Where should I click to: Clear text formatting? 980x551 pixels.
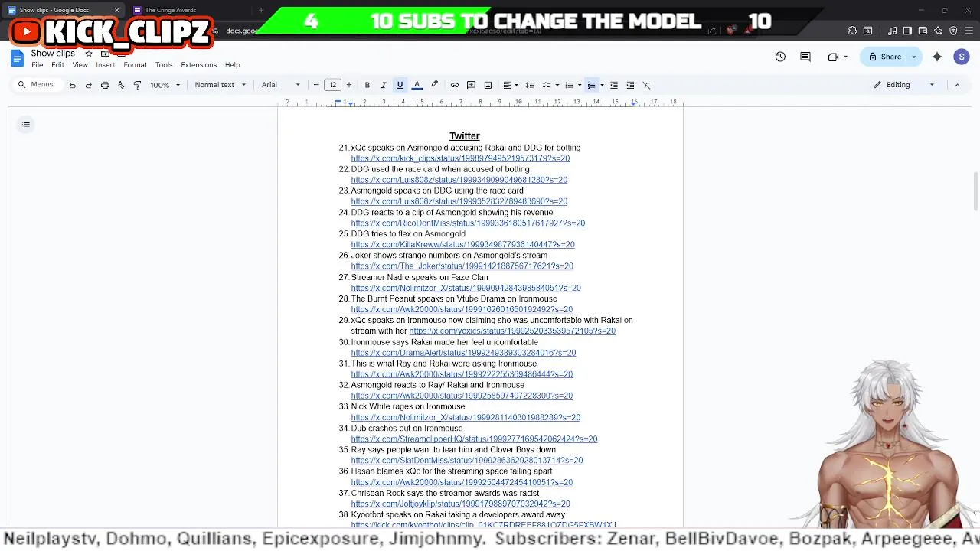coord(646,85)
